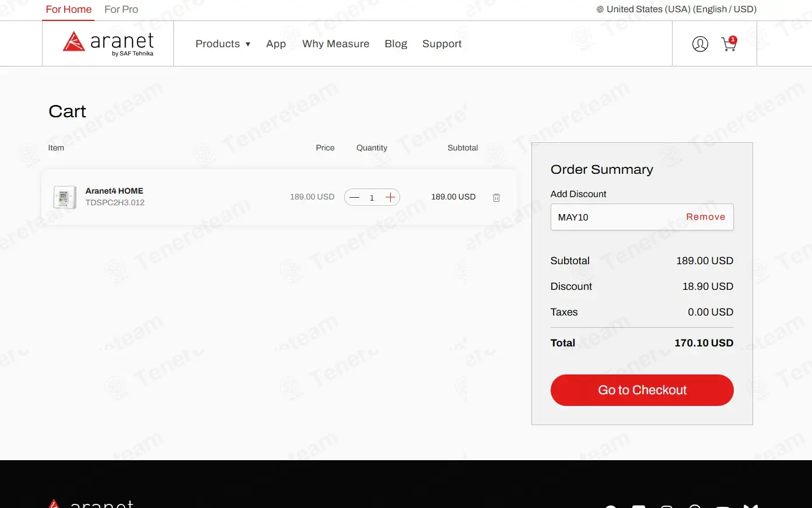Remove the MAY10 discount code
Viewport: 812px width, 508px height.
705,217
